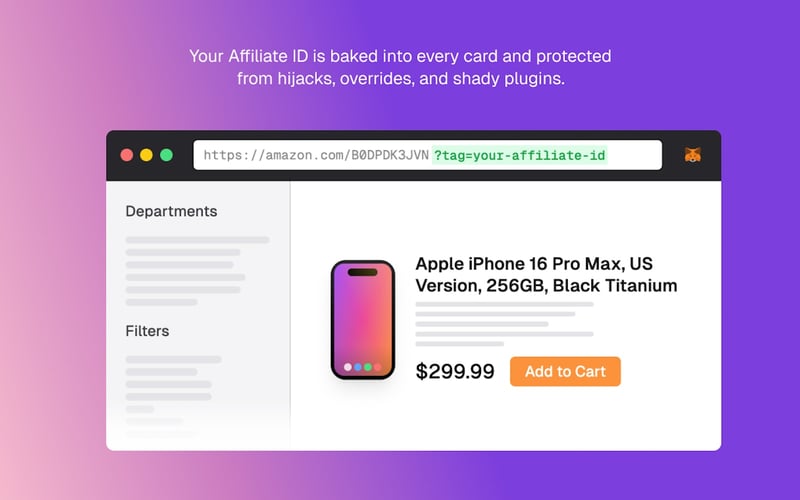Click the first placeholder line under Departments
The height and width of the screenshot is (500, 800).
pyautogui.click(x=197, y=240)
